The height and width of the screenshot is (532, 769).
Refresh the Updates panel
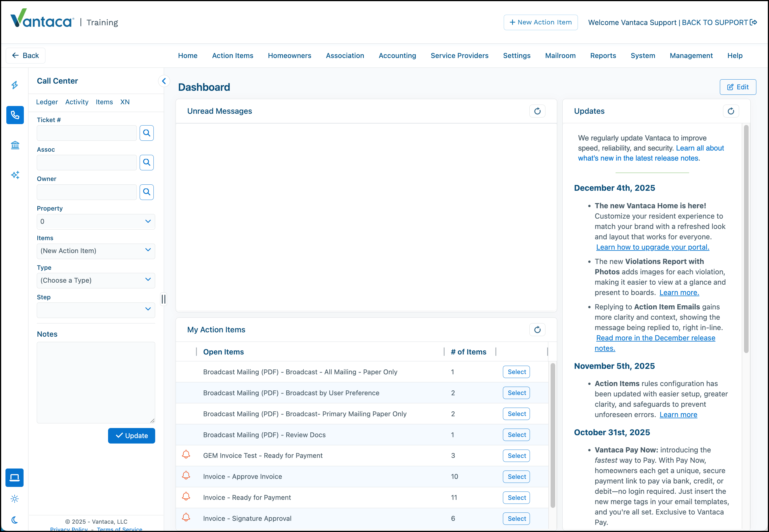[x=731, y=111]
